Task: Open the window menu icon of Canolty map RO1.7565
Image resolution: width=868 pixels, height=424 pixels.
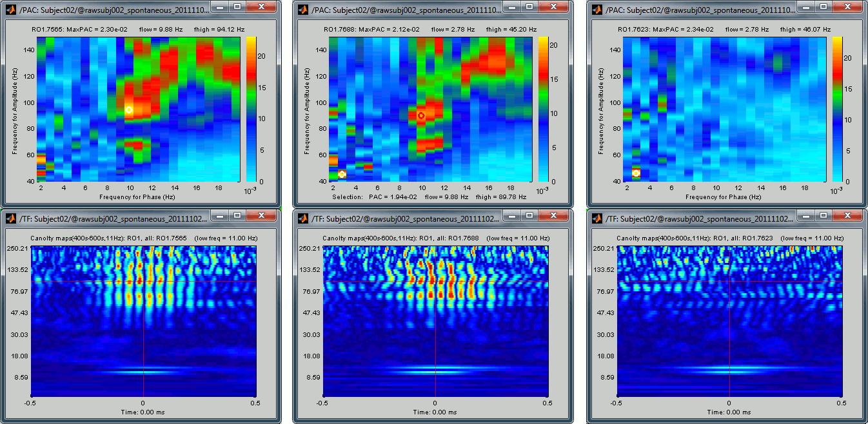Action: tap(11, 218)
